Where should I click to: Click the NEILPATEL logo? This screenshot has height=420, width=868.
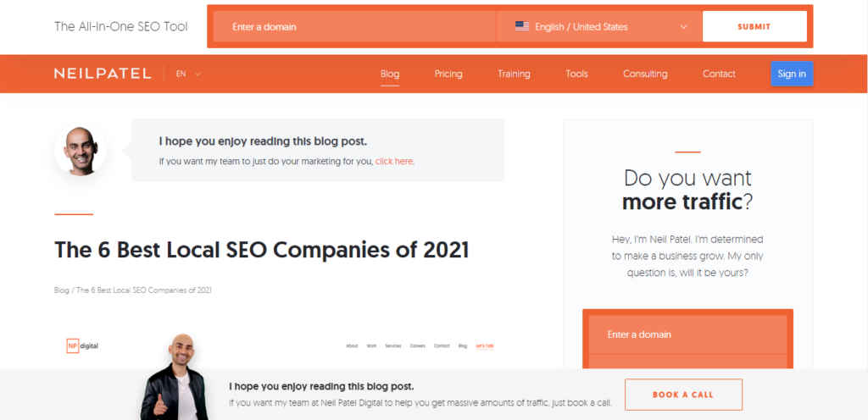[103, 74]
